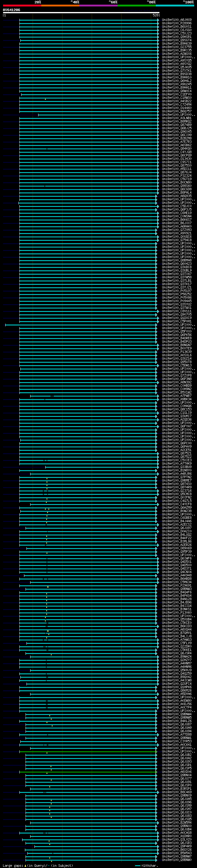
Task: Select the UniRef100_A3LNB1 label
Action: [177, 118]
